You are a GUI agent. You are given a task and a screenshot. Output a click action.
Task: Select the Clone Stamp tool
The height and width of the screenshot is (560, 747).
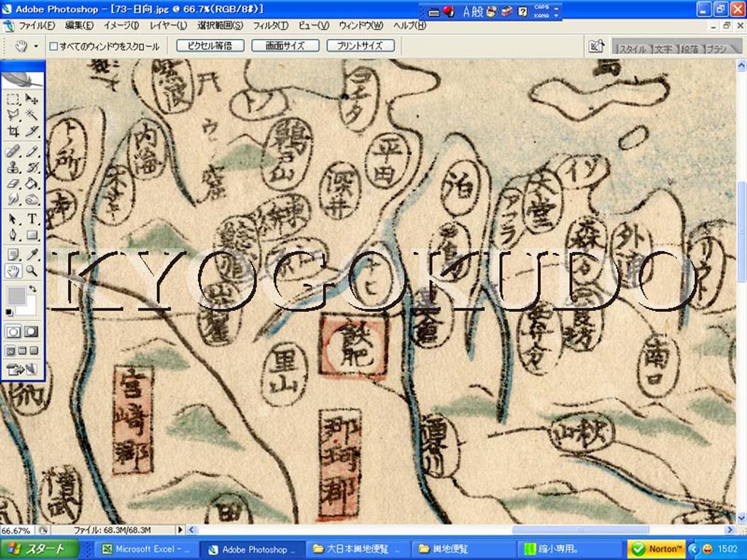click(13, 167)
